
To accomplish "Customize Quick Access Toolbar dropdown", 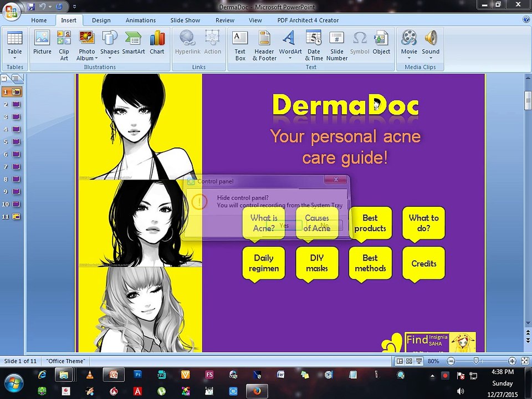I will (x=75, y=7).
